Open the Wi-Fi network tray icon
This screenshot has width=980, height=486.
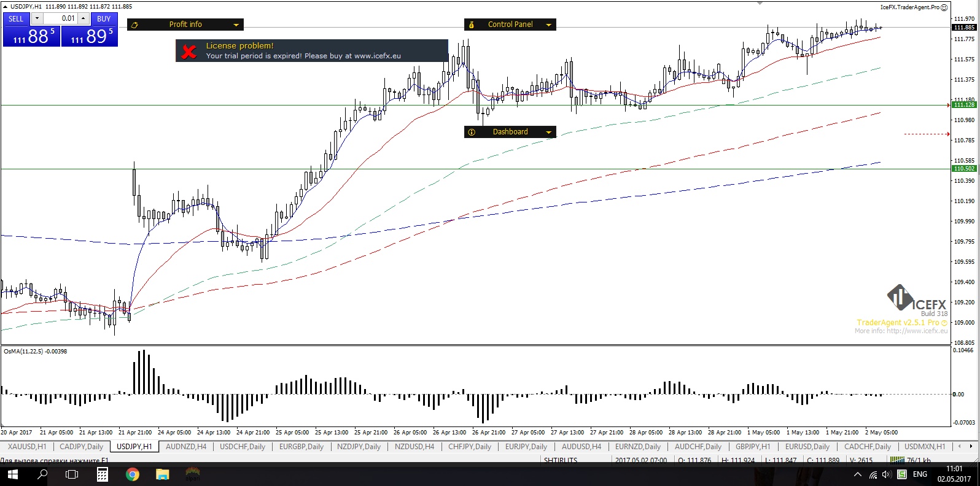[873, 474]
